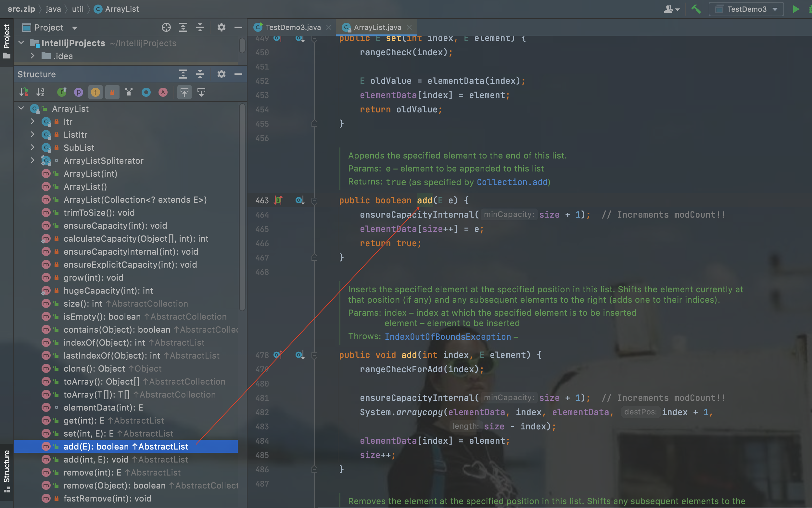Select add(int, E): void in Structure
Image resolution: width=812 pixels, height=508 pixels.
pos(126,459)
